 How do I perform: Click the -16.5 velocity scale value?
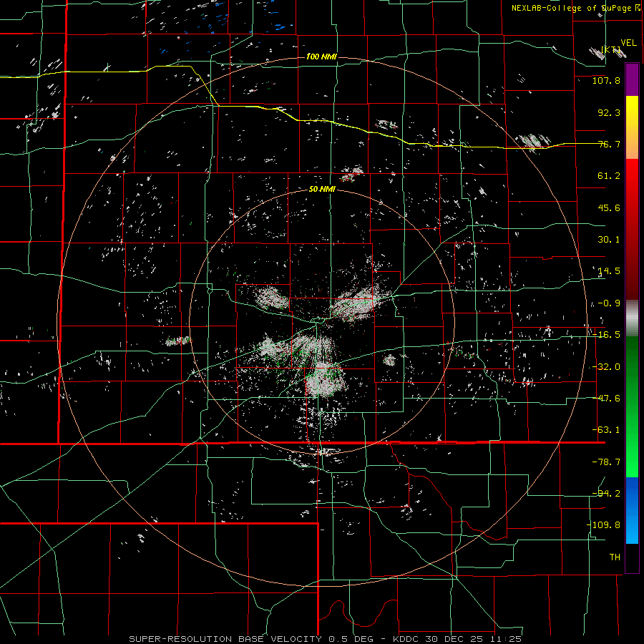[x=606, y=335]
